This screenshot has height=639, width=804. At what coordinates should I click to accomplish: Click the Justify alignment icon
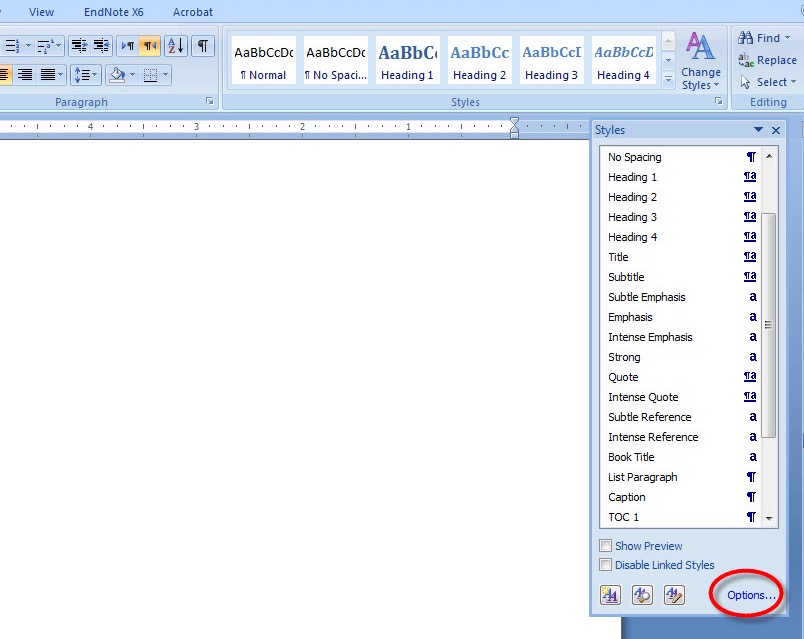point(48,75)
